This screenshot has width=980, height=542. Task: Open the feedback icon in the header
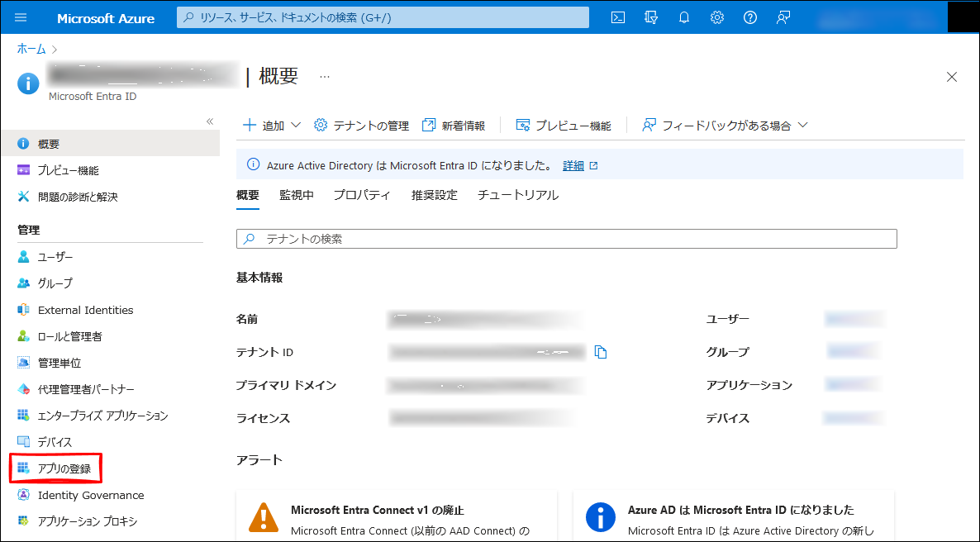click(784, 17)
